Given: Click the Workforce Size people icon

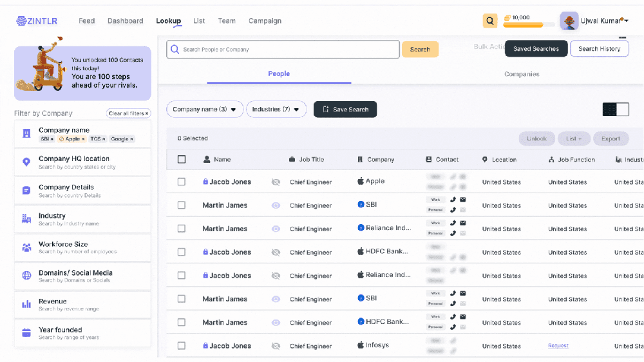Looking at the screenshot, I should point(26,247).
